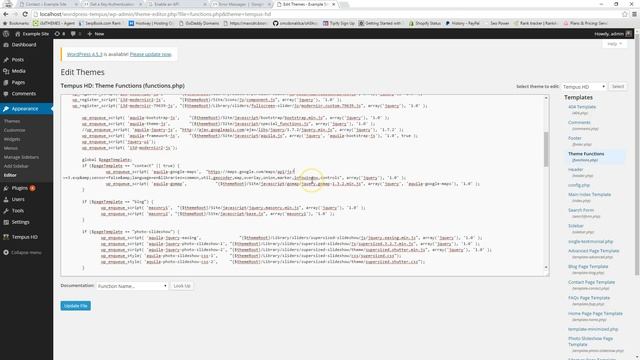Expand Select theme to edit dropdown
The width and height of the screenshot is (640, 360).
(x=584, y=87)
